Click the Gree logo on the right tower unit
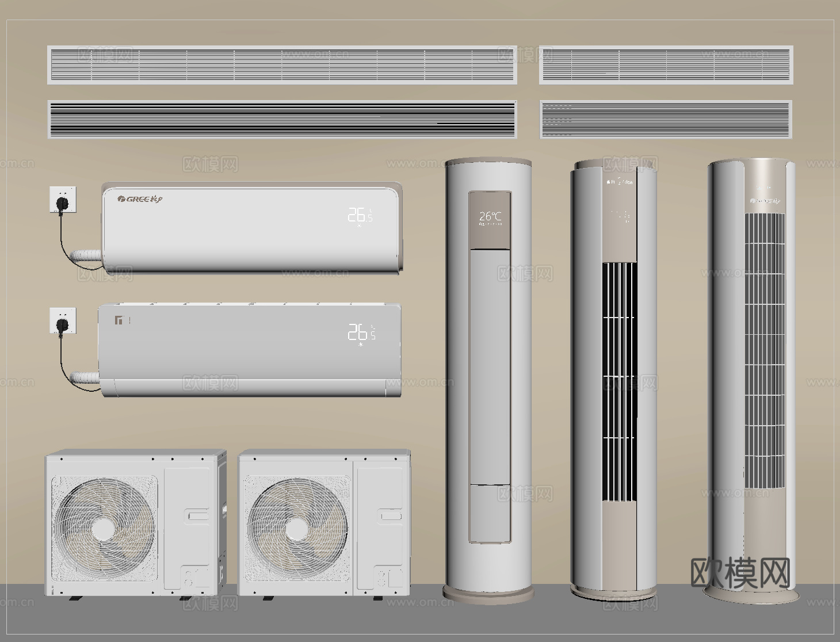This screenshot has height=642, width=840. pyautogui.click(x=765, y=201)
